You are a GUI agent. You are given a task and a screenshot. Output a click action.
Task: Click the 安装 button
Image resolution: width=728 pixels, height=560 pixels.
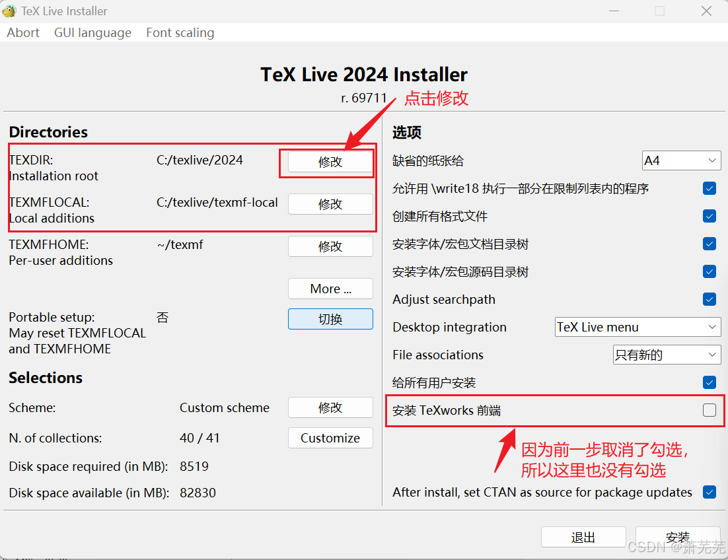677,538
